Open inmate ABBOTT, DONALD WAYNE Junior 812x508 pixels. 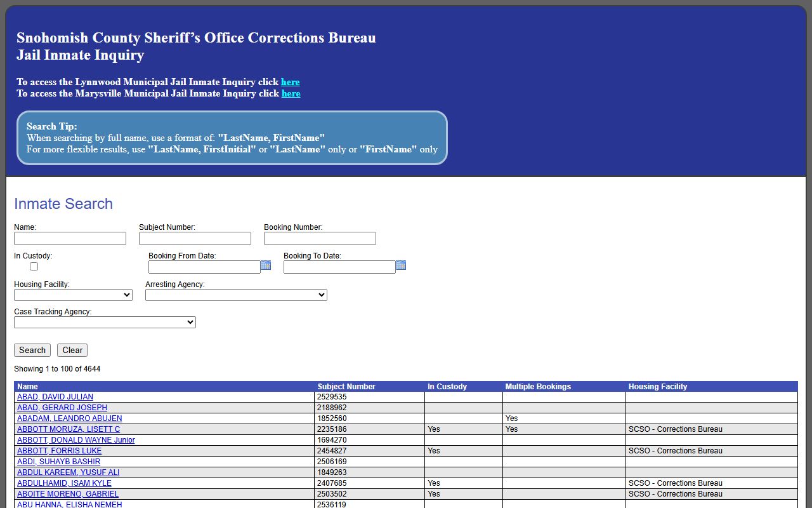[76, 440]
